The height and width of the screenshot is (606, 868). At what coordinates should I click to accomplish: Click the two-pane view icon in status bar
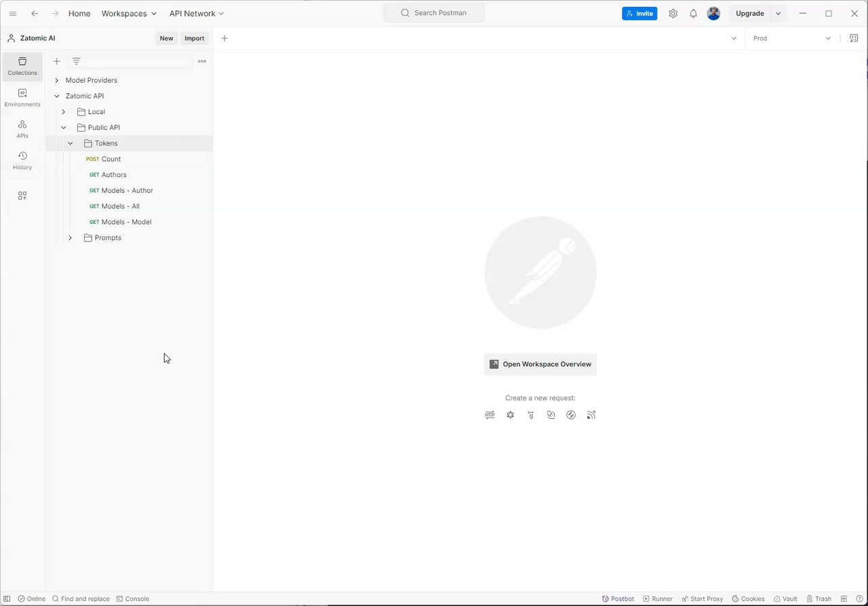coord(844,599)
